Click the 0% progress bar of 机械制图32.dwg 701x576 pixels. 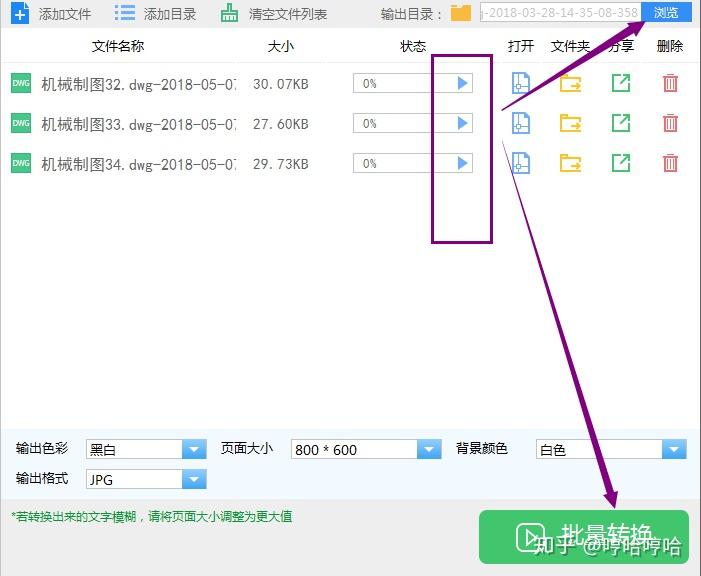[x=413, y=83]
